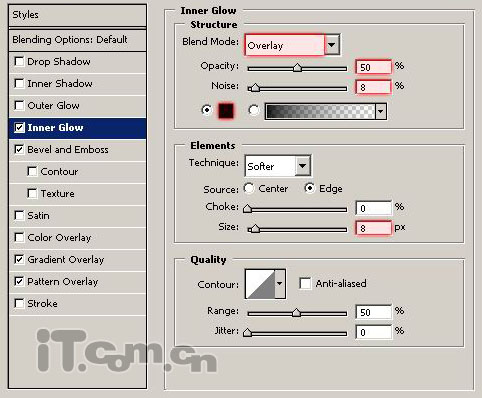Uncheck the Inner Glow checkbox
The image size is (482, 398).
pyautogui.click(x=19, y=127)
